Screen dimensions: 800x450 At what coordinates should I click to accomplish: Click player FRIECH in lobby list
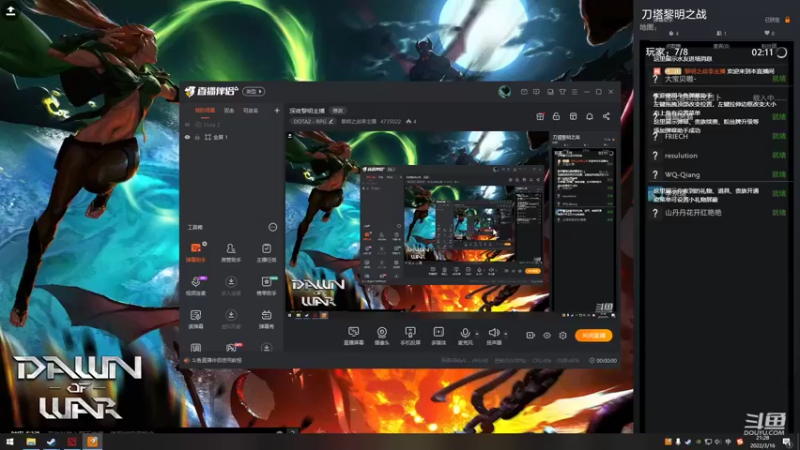click(676, 136)
